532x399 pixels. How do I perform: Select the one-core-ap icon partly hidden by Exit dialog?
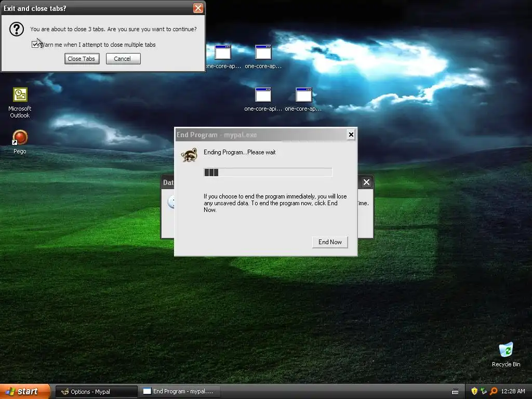coord(223,57)
